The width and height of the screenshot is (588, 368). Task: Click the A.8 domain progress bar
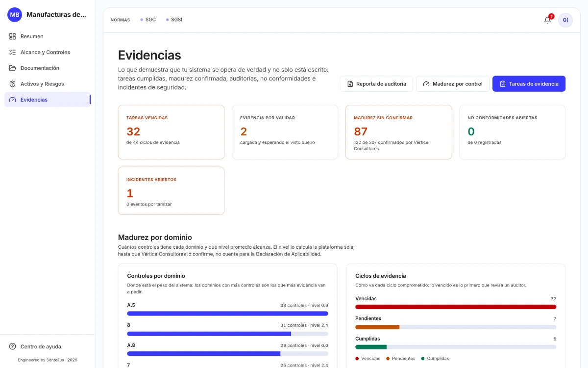pos(227,353)
